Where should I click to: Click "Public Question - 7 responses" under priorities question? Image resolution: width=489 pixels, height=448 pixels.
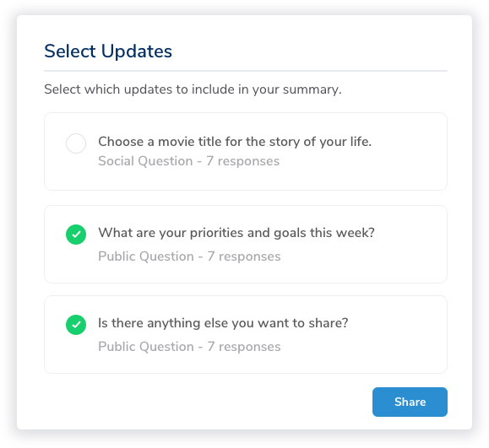pos(189,256)
